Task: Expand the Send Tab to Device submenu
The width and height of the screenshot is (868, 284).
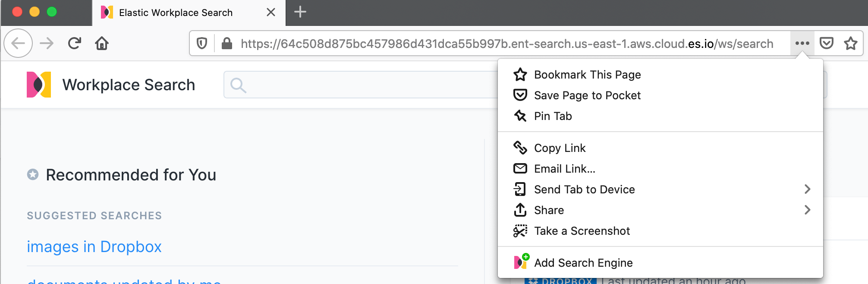Action: pyautogui.click(x=807, y=189)
